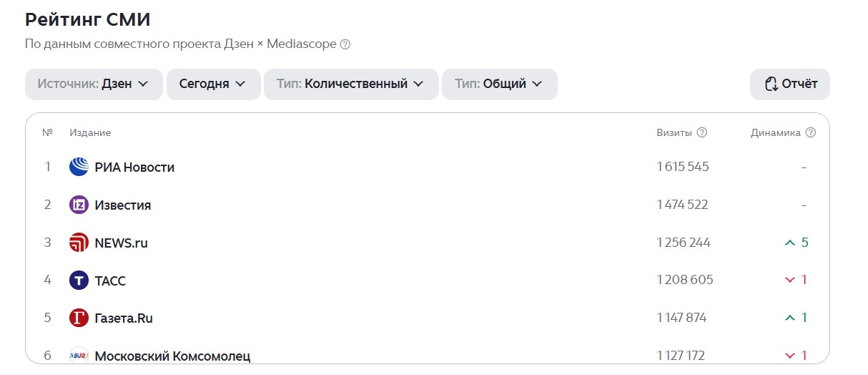
Task: Click the purple Izvestia logo icon
Action: pos(79,205)
